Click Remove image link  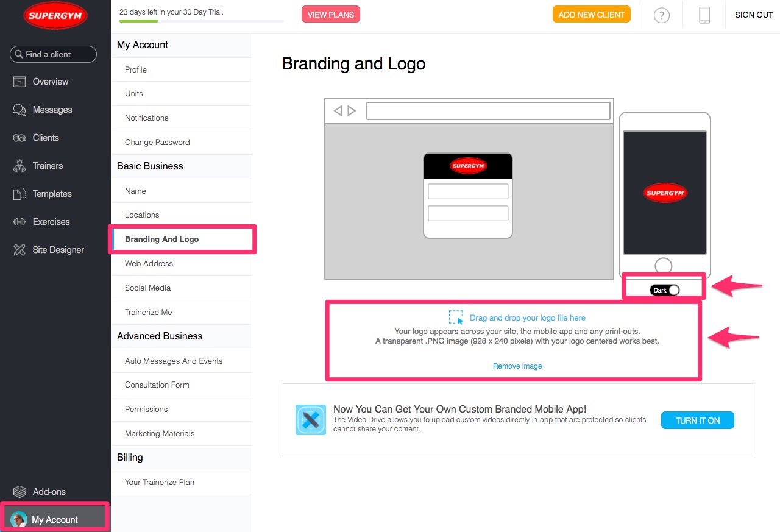click(x=517, y=366)
